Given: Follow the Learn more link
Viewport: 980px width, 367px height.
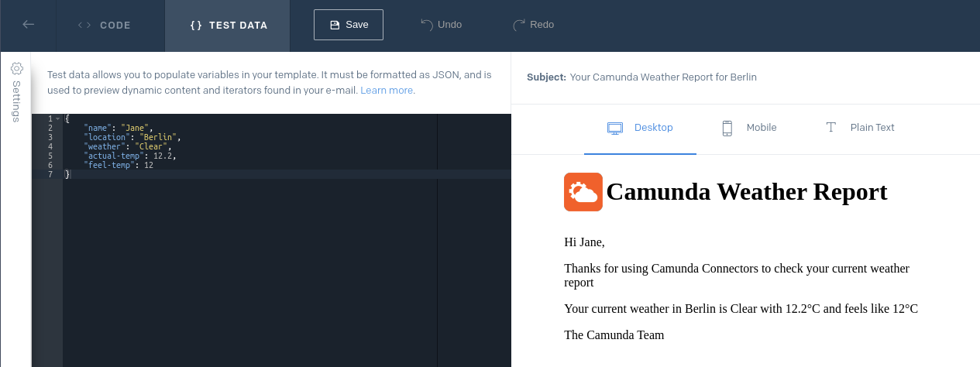Looking at the screenshot, I should pyautogui.click(x=387, y=91).
